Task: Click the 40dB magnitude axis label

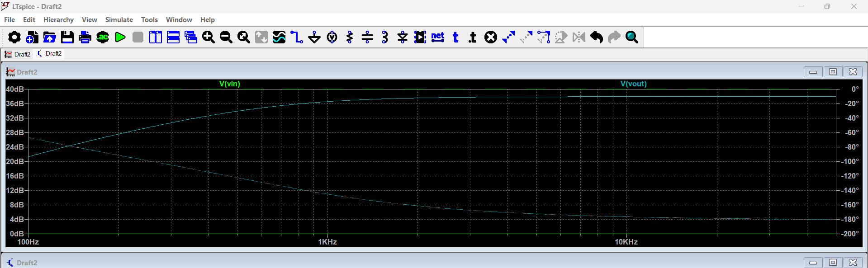Action: (x=15, y=89)
